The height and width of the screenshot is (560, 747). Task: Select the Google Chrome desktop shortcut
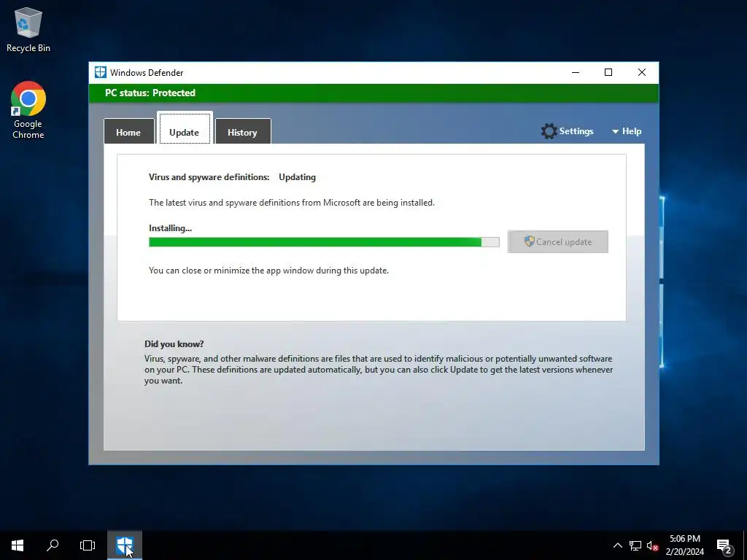click(28, 110)
